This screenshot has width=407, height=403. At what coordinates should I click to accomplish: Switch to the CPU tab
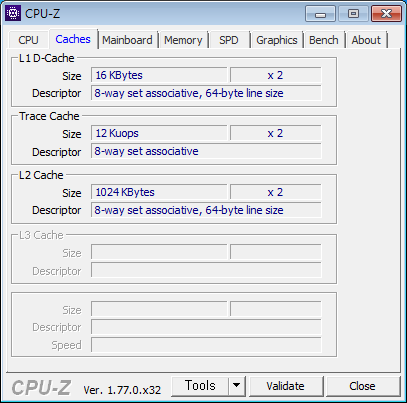tap(29, 40)
